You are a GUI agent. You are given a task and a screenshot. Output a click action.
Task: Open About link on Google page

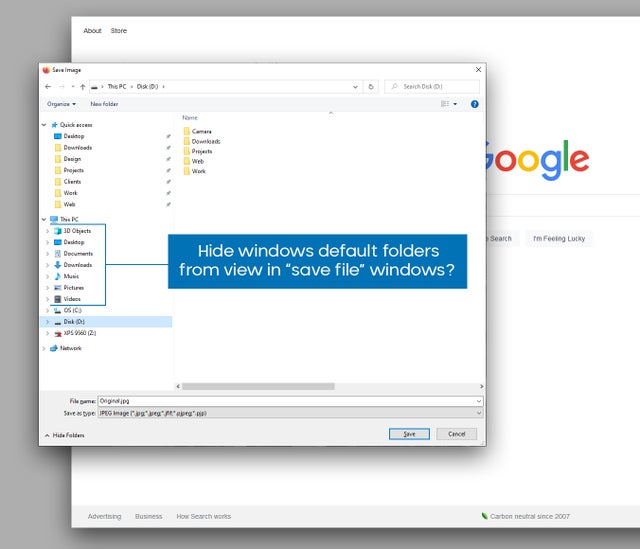pos(92,31)
